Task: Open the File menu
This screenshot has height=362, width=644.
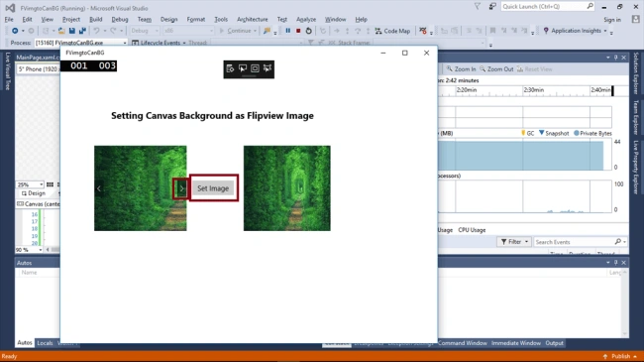Action: point(9,19)
